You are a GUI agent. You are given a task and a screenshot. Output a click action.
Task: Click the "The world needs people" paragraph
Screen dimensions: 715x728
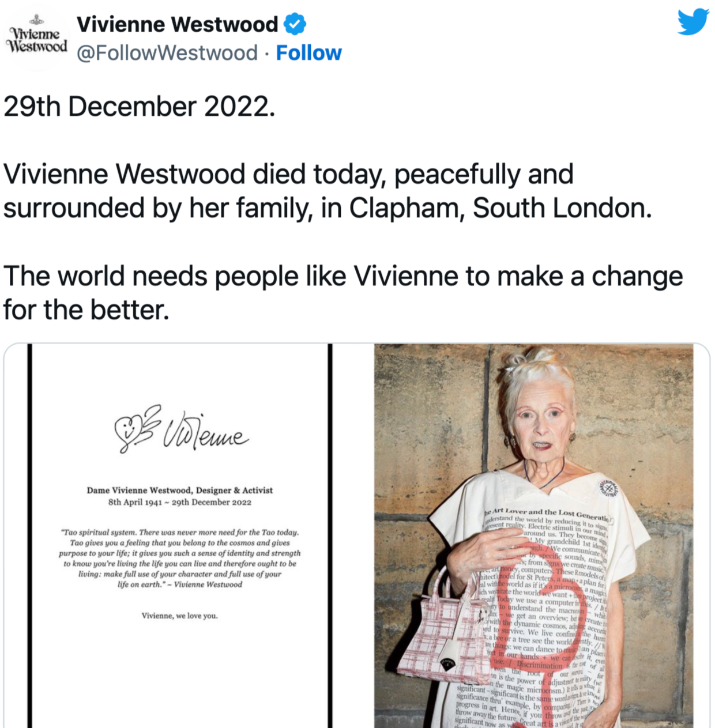click(343, 293)
